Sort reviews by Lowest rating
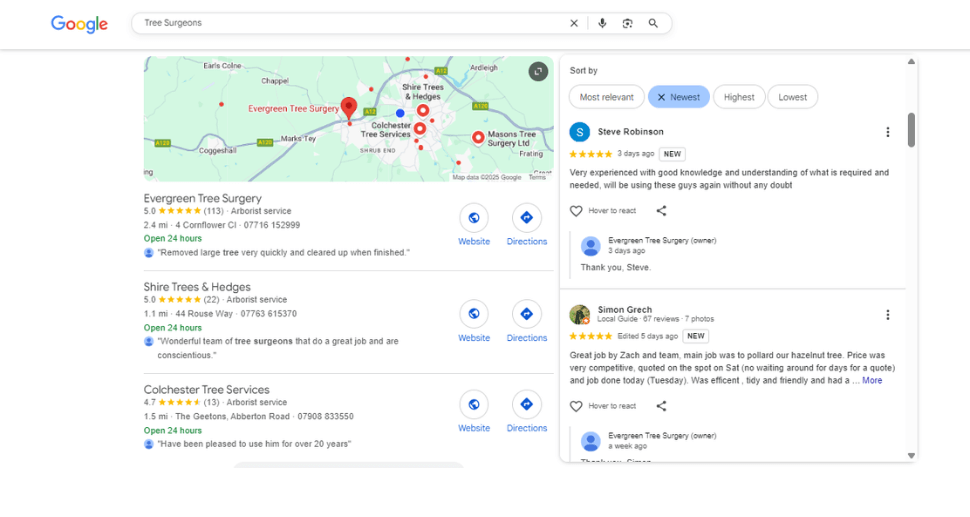Image resolution: width=970 pixels, height=517 pixels. point(792,97)
